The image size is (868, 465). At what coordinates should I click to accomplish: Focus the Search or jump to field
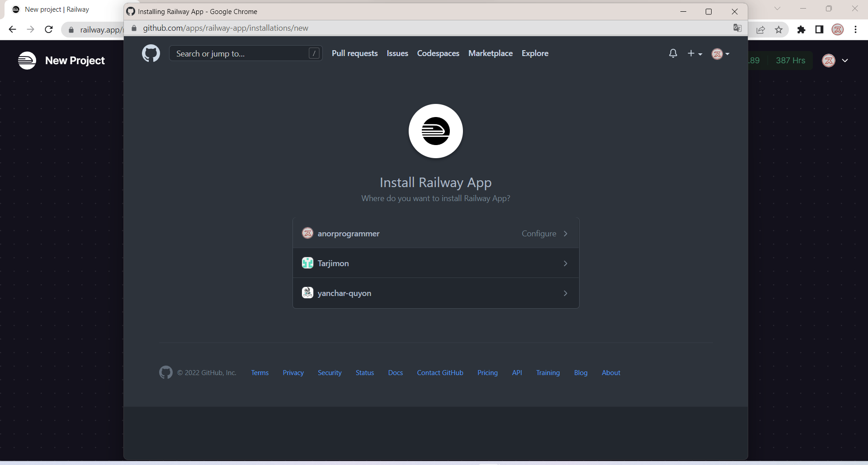pyautogui.click(x=245, y=53)
